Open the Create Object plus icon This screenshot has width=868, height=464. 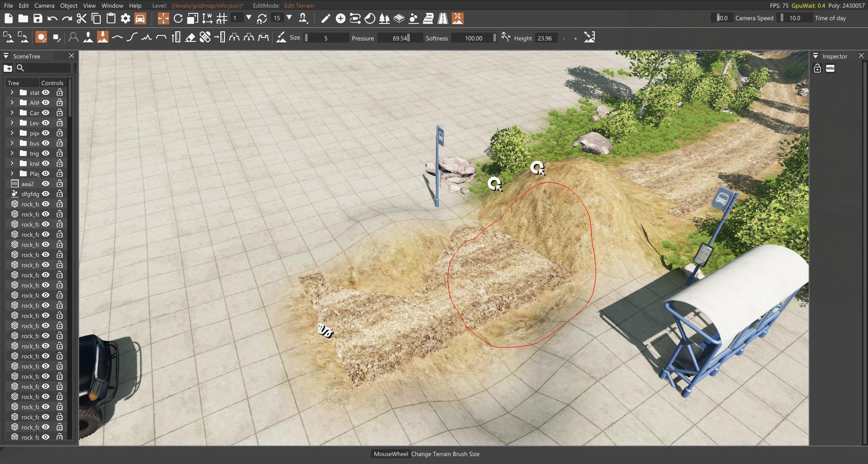(x=340, y=18)
